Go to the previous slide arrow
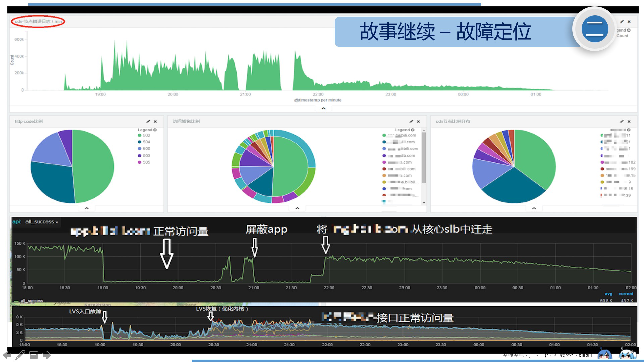644x362 pixels. coord(7,355)
